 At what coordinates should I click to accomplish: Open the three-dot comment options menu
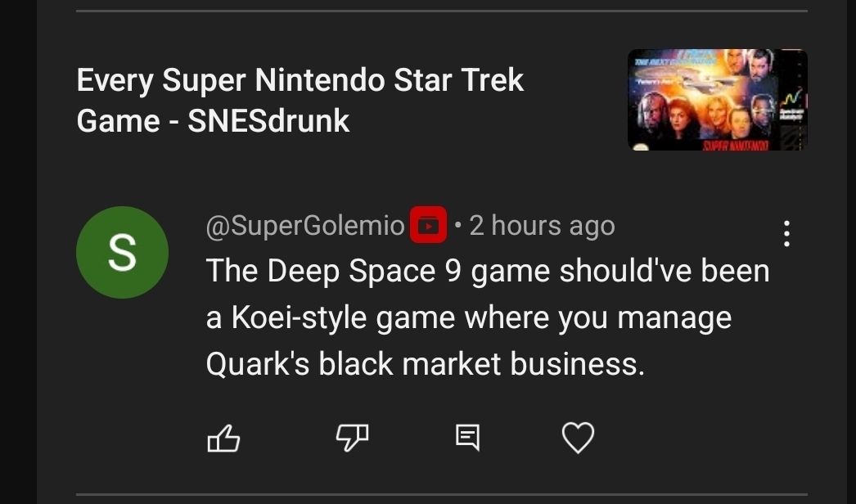[786, 233]
